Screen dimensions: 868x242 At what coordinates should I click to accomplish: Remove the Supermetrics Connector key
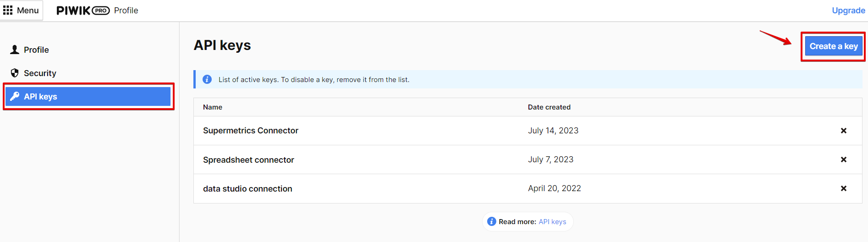[843, 131]
